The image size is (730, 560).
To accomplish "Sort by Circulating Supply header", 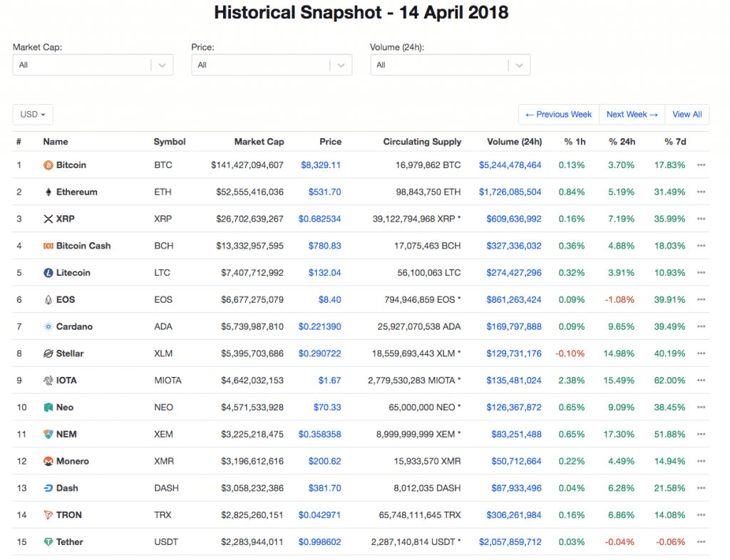I will point(422,142).
